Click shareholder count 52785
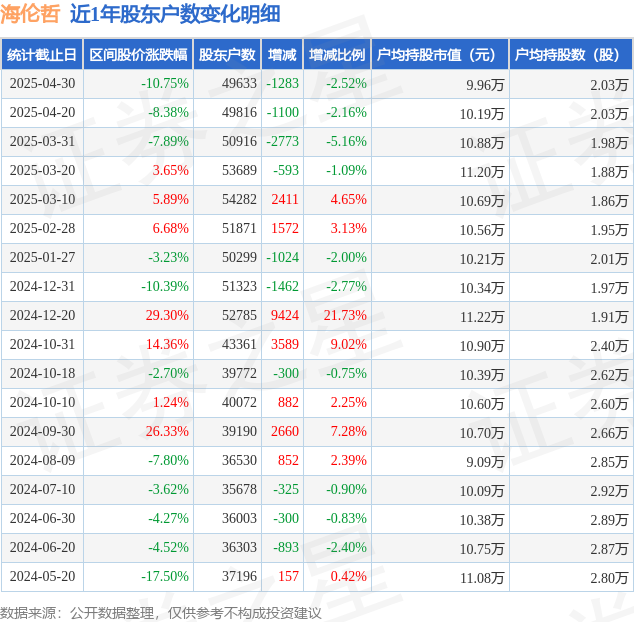The image size is (634, 622). pyautogui.click(x=239, y=315)
